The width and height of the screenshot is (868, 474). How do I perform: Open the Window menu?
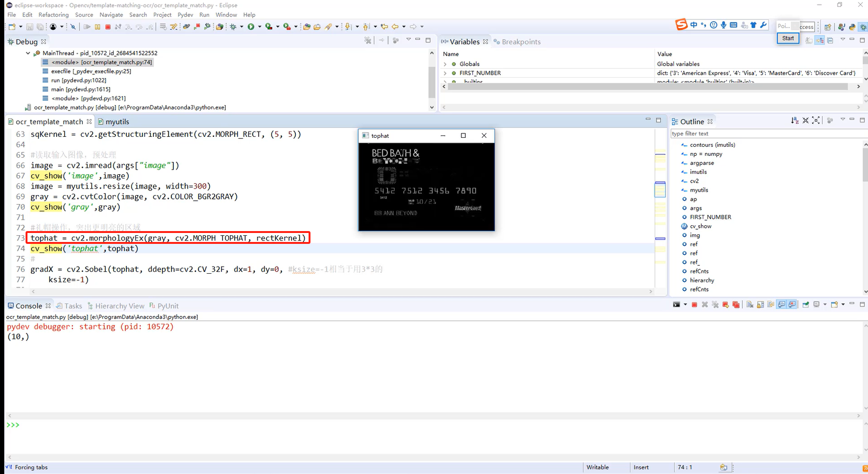point(226,15)
